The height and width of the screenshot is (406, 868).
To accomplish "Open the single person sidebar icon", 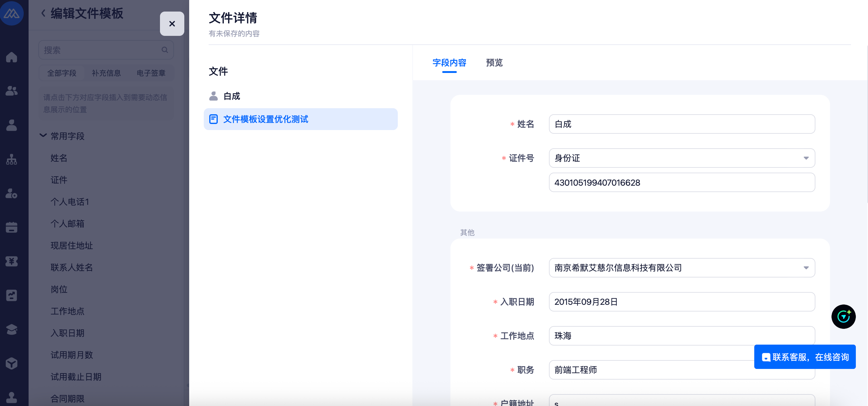I will (12, 125).
